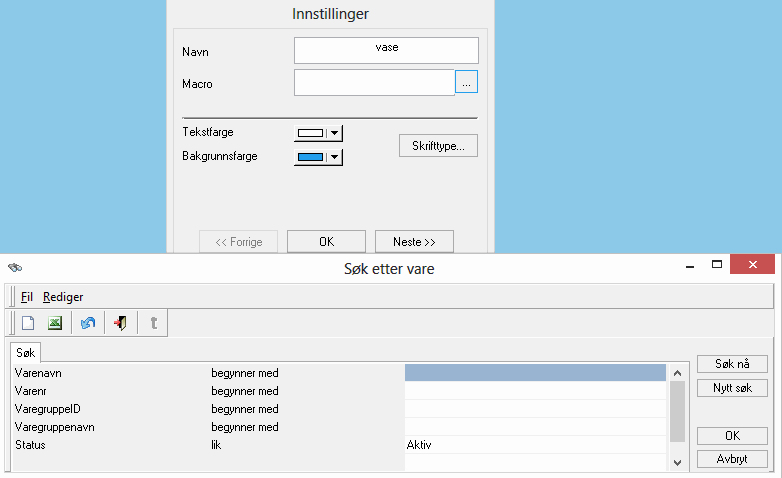Screen dimensions: 782x478
Task: Open the Macro browse '...' button
Action: [467, 84]
